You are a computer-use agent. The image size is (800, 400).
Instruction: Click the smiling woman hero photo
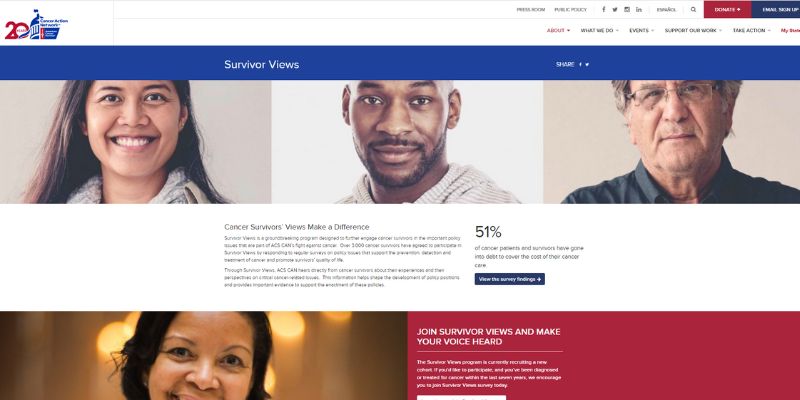[x=135, y=142]
